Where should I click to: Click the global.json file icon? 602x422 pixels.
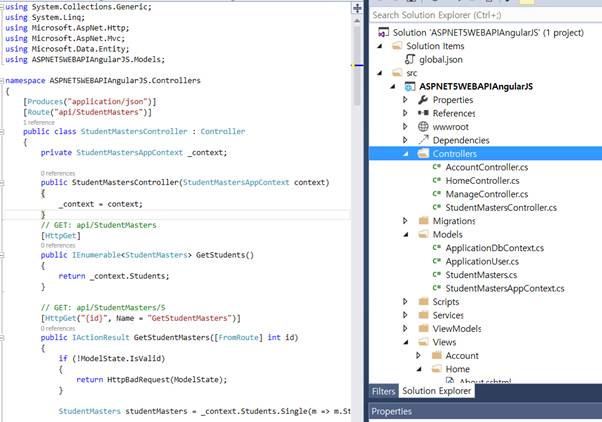pyautogui.click(x=410, y=60)
